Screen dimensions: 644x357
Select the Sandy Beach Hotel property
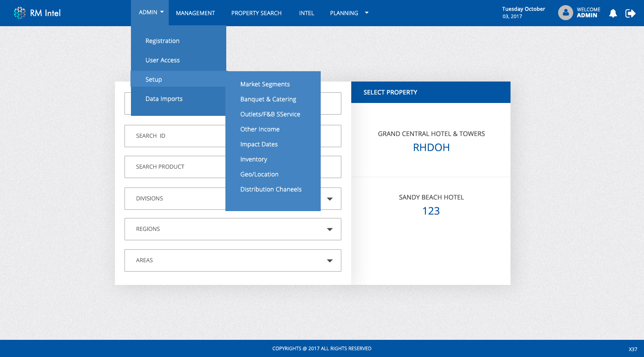click(x=431, y=204)
